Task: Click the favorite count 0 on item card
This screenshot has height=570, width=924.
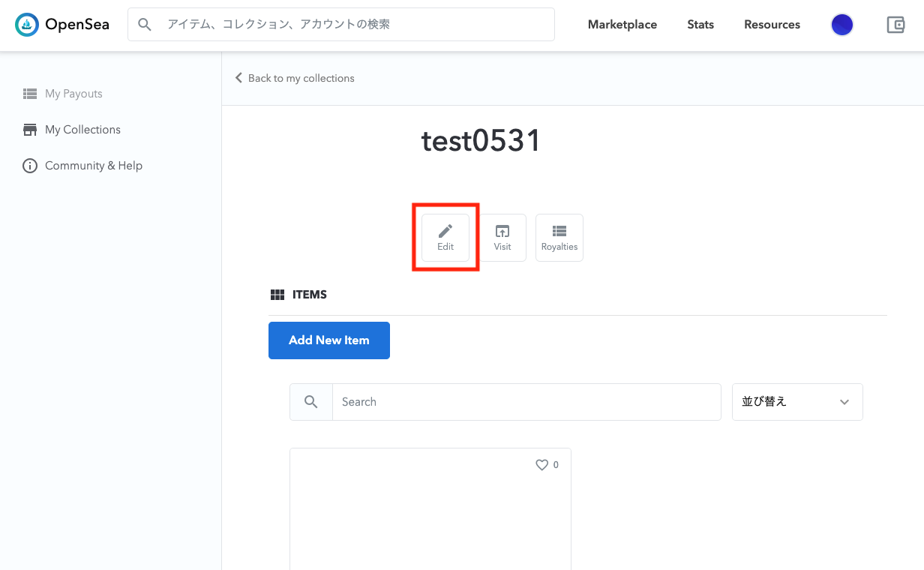Action: (x=556, y=465)
